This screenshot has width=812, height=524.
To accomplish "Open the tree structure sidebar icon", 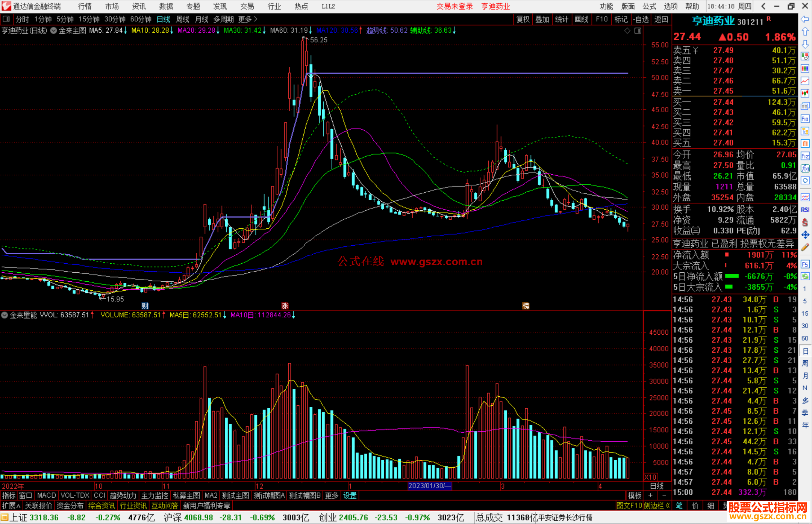I will click(805, 131).
